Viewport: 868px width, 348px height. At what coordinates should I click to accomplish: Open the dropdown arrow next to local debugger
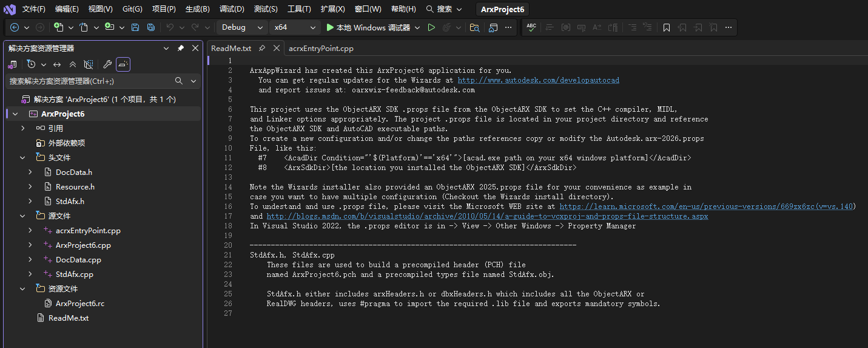(417, 27)
